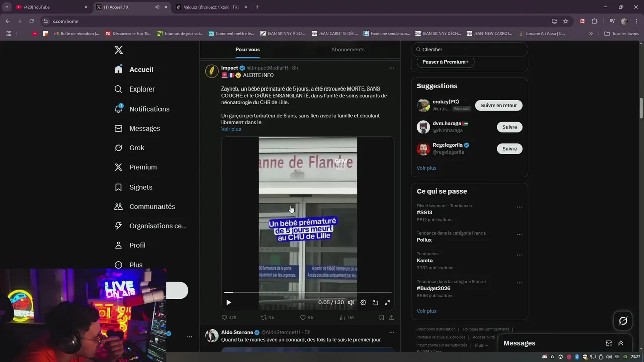Click Passer à Premium+ button
The width and height of the screenshot is (644, 362).
coord(445,62)
